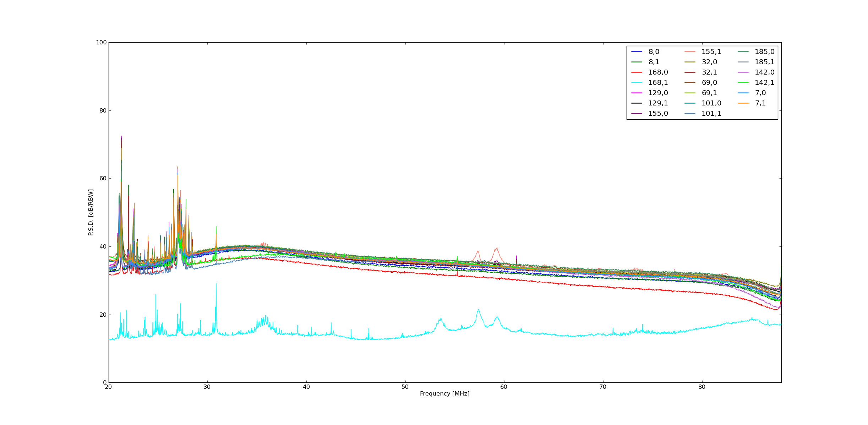Click legend entry 185,0

click(756, 52)
